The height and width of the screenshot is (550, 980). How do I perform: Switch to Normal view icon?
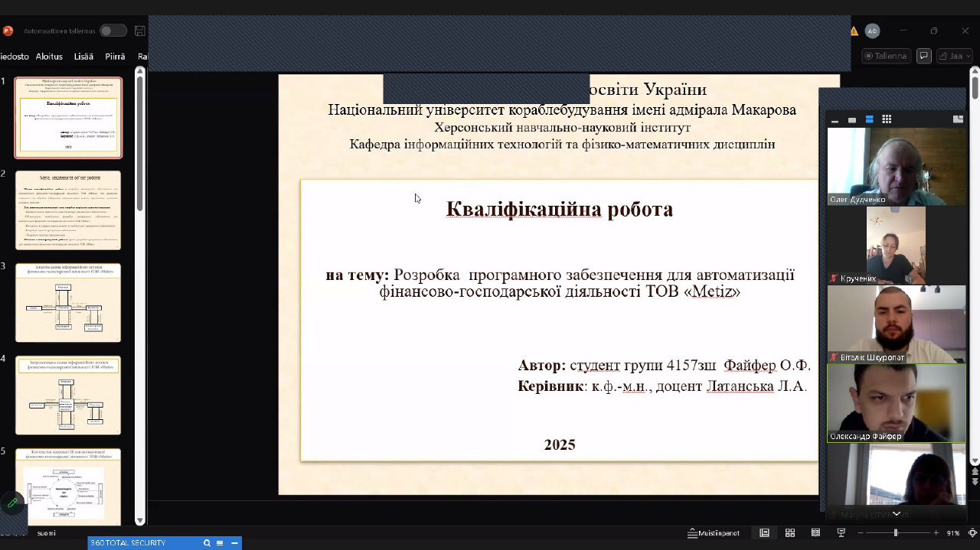[764, 532]
